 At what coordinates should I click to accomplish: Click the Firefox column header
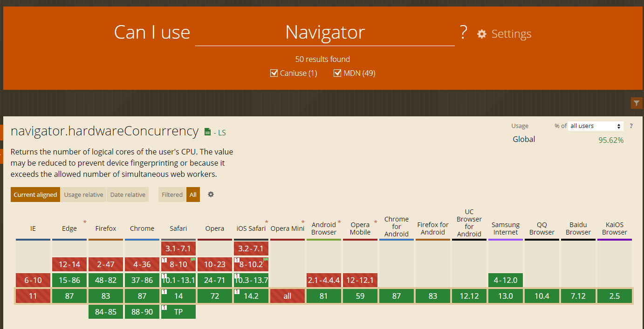click(x=106, y=228)
